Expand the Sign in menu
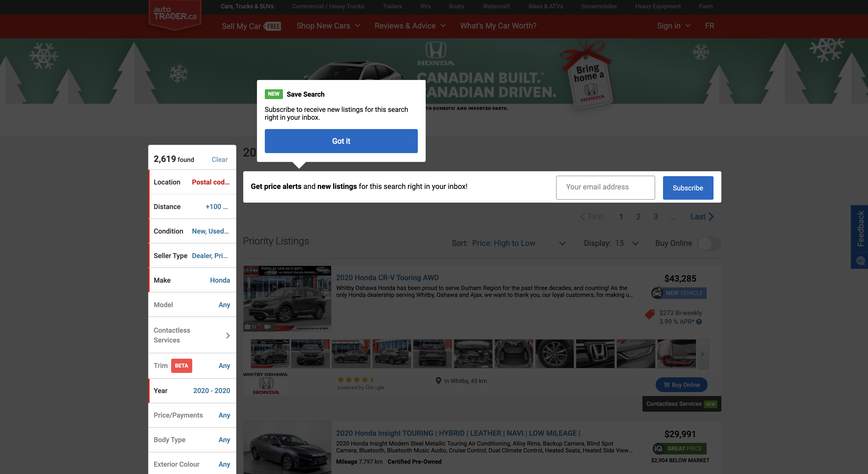 tap(674, 26)
